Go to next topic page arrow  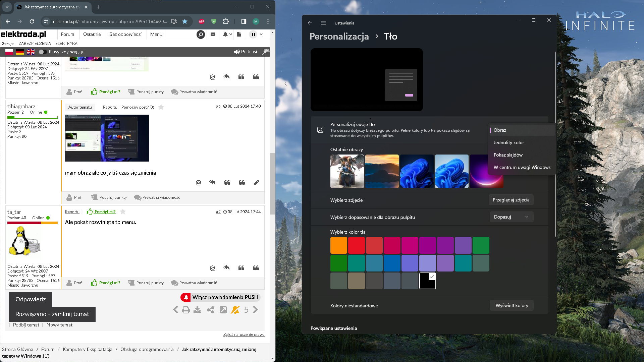pyautogui.click(x=256, y=310)
